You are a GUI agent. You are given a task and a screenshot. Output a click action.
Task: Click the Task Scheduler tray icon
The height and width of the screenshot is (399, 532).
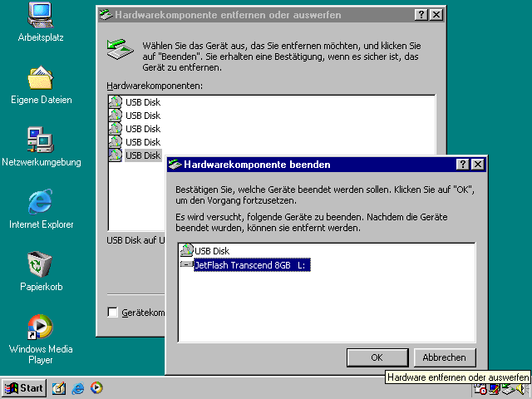pyautogui.click(x=480, y=390)
